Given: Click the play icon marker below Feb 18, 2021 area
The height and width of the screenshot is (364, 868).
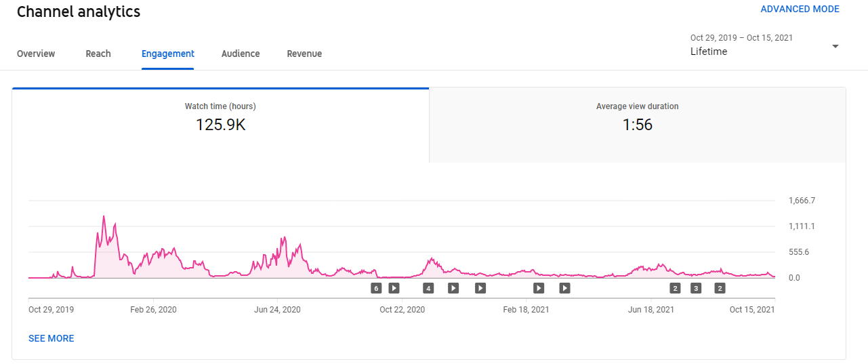Looking at the screenshot, I should [x=539, y=288].
